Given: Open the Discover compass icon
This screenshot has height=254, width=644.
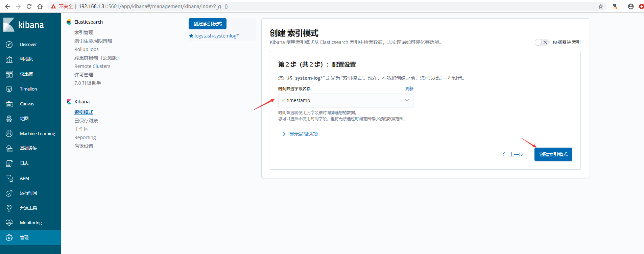Looking at the screenshot, I should (x=9, y=45).
